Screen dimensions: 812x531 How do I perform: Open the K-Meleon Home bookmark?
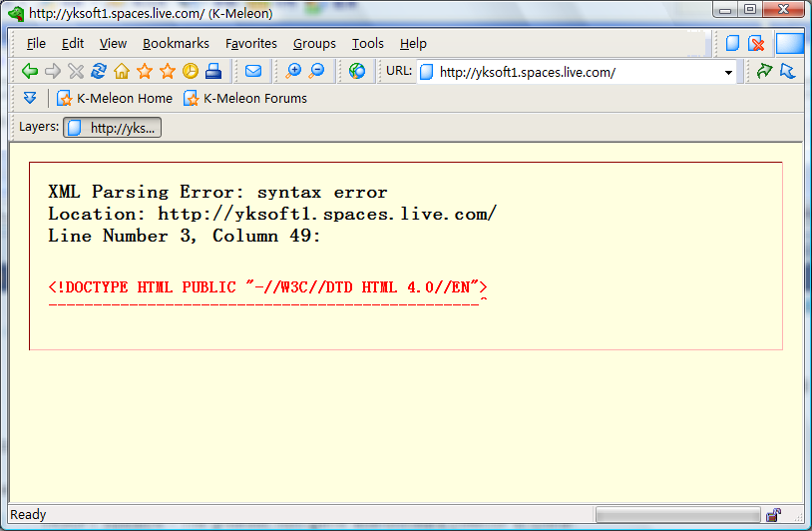115,98
